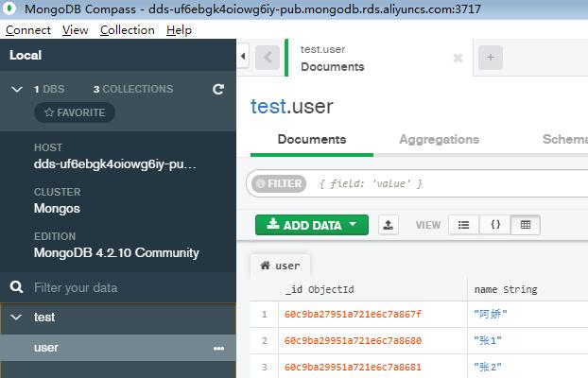Click the host name dds-uf6ebgk4oiowg6iy-pu…

(115, 164)
